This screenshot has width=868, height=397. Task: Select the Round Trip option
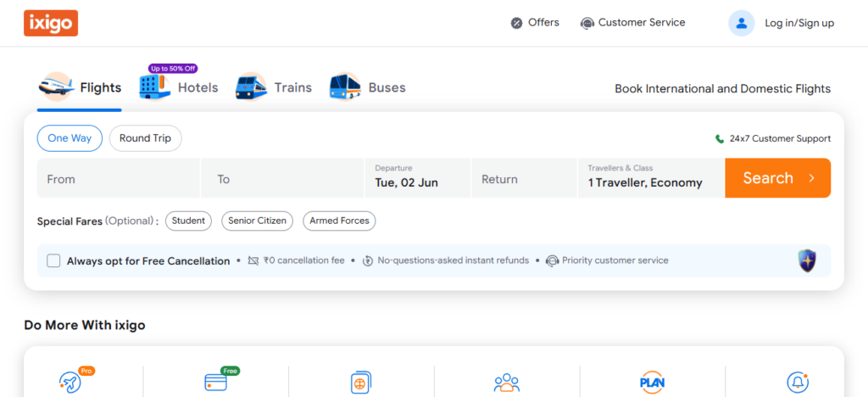(x=146, y=138)
